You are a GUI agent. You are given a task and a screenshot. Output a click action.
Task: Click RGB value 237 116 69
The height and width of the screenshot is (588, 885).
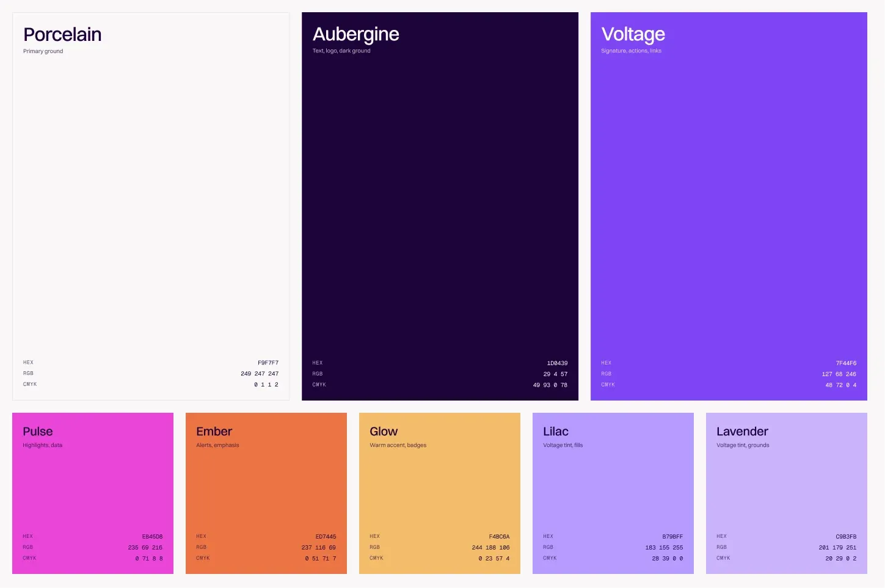point(319,548)
